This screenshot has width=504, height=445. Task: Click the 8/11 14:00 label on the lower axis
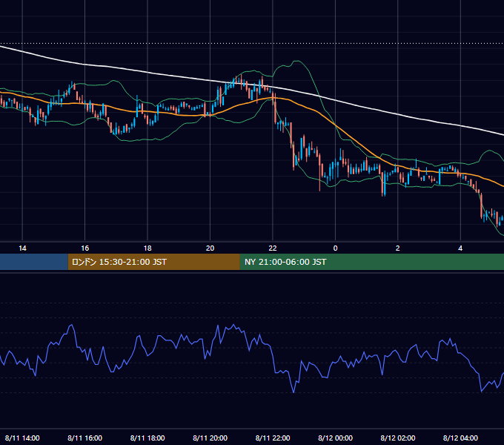click(x=22, y=438)
